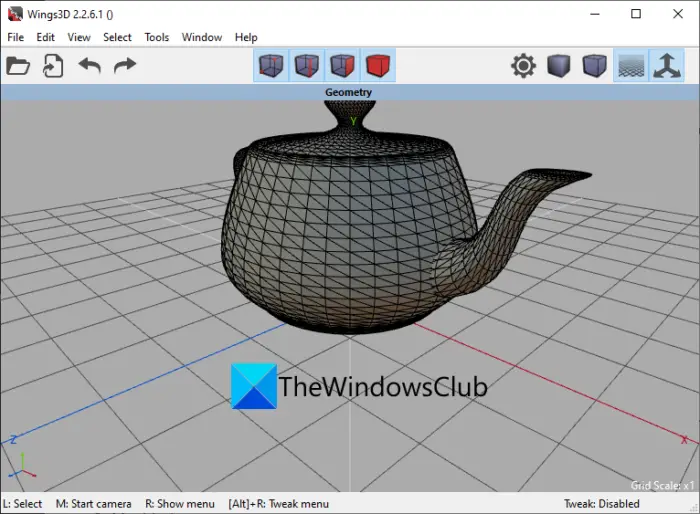Minimize the Wings3D window

tap(595, 14)
